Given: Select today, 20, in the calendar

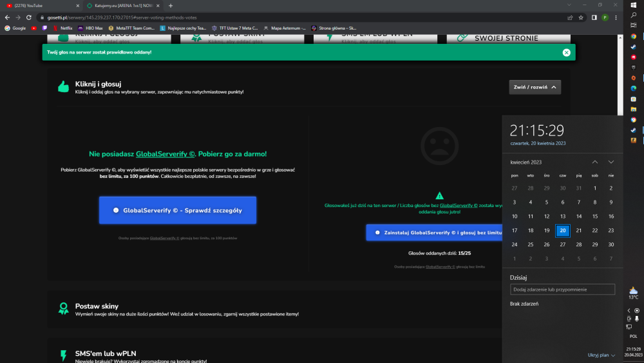Looking at the screenshot, I should pos(563,231).
